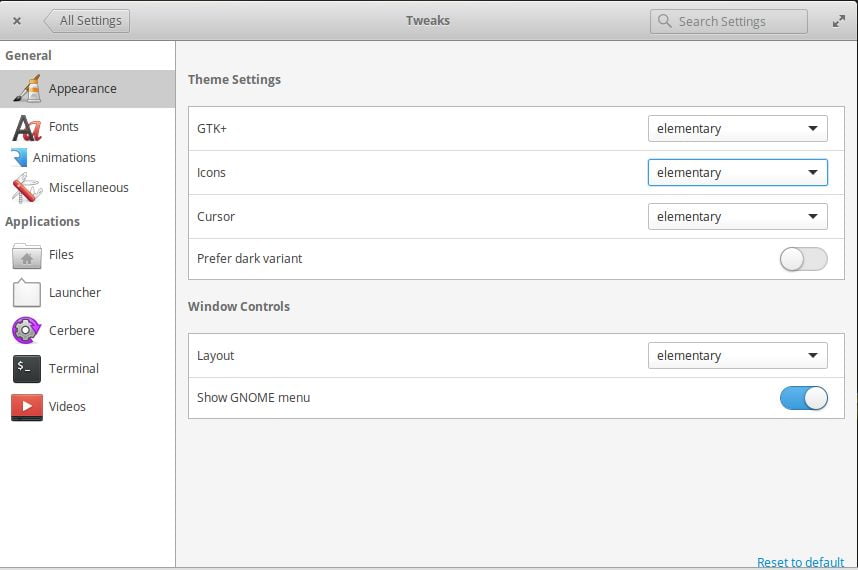Screen dimensions: 858x570
Task: Click the Window Controls heading
Action: coord(239,306)
